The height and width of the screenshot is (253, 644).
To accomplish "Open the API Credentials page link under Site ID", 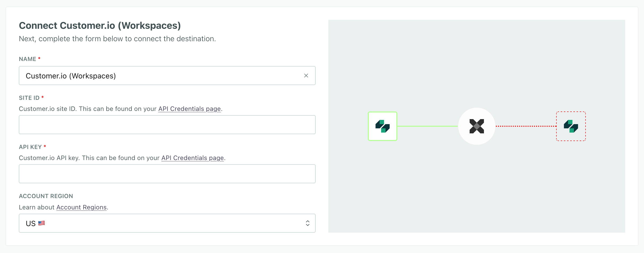I will point(189,109).
